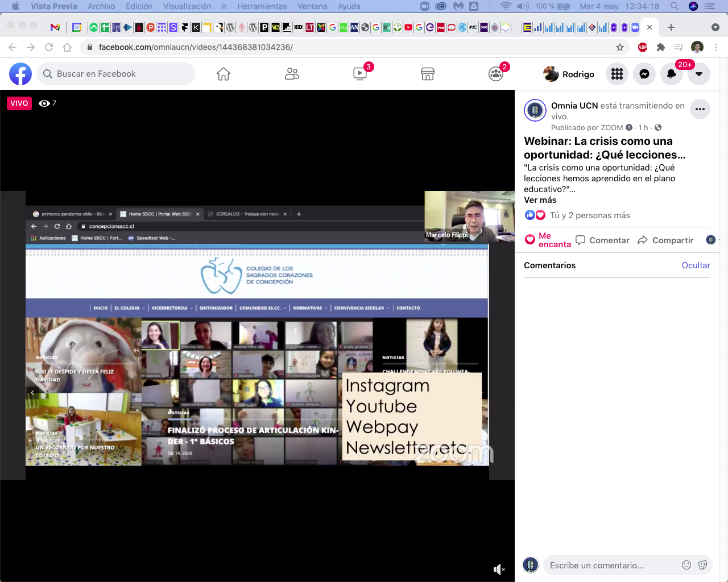Open the Visualización menu
The height and width of the screenshot is (582, 728).
coord(187,6)
